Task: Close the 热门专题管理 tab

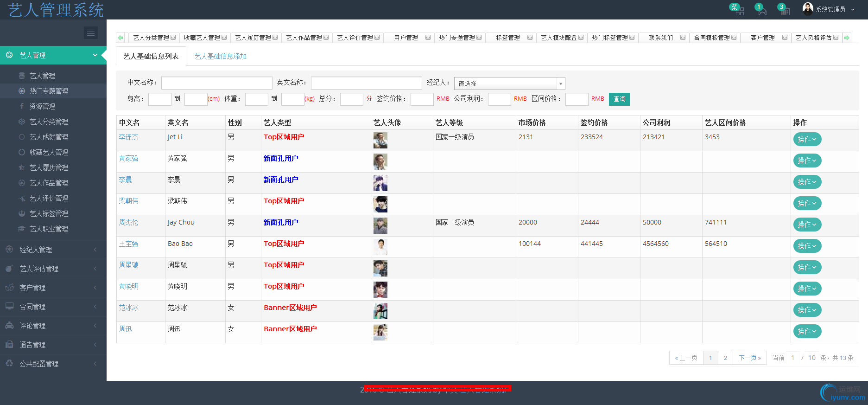Action: coord(479,38)
